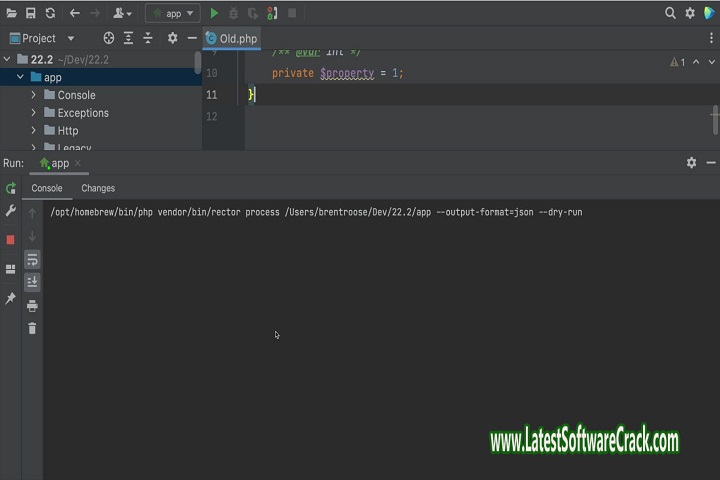Screen dimensions: 720x480
Task: Toggle soft-wrap in console
Action: (32, 260)
